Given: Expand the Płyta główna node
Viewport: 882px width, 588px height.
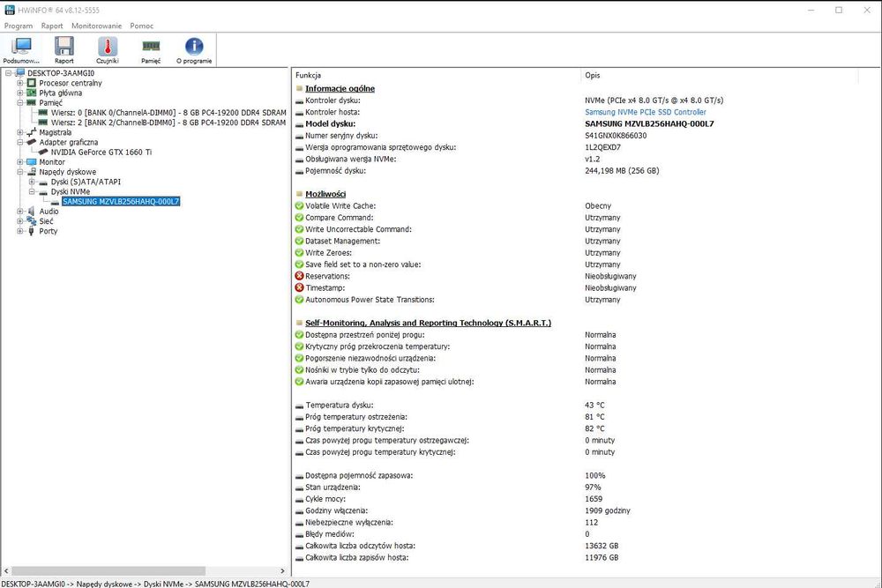Looking at the screenshot, I should (x=20, y=93).
